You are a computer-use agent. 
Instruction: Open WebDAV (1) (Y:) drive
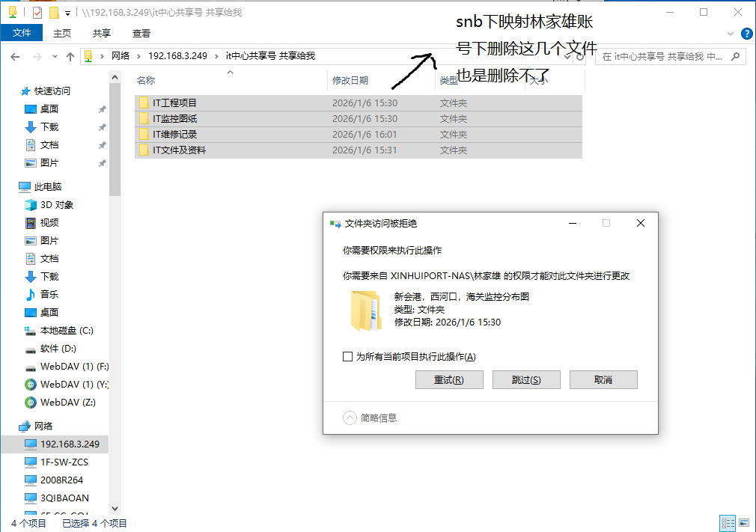(x=74, y=385)
